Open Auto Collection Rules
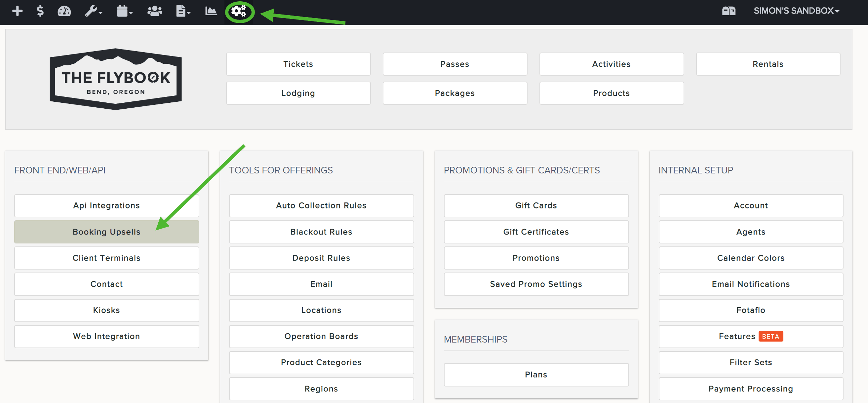This screenshot has height=403, width=868. [322, 205]
